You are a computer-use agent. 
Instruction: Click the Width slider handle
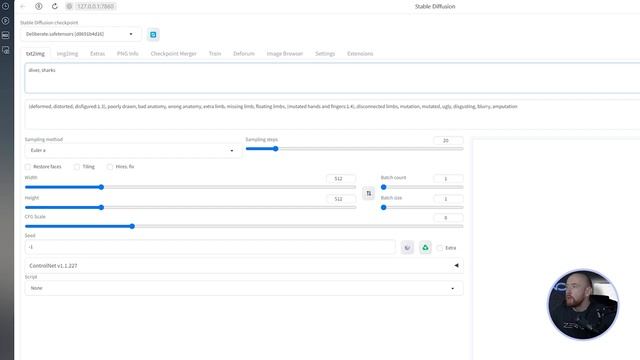[x=101, y=187]
